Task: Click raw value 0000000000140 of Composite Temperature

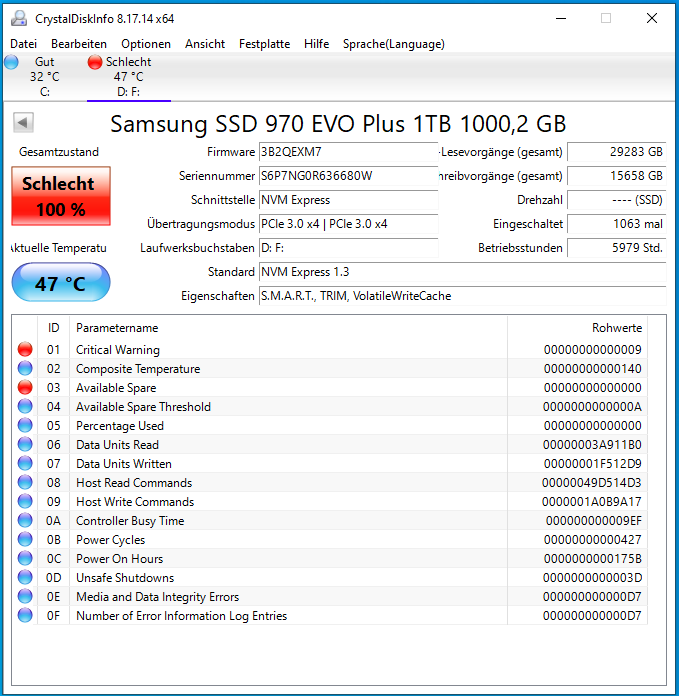Action: pyautogui.click(x=592, y=369)
